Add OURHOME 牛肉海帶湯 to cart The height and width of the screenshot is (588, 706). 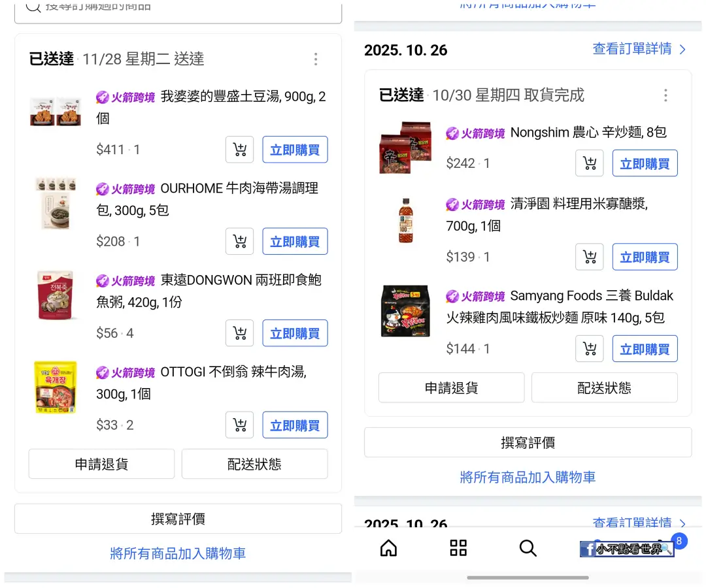click(239, 241)
